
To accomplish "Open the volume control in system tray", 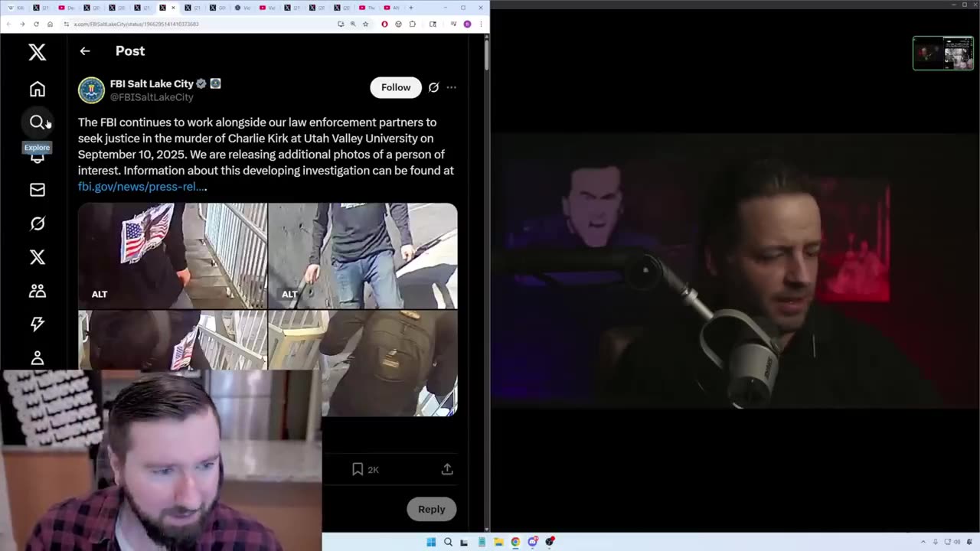I will [959, 542].
